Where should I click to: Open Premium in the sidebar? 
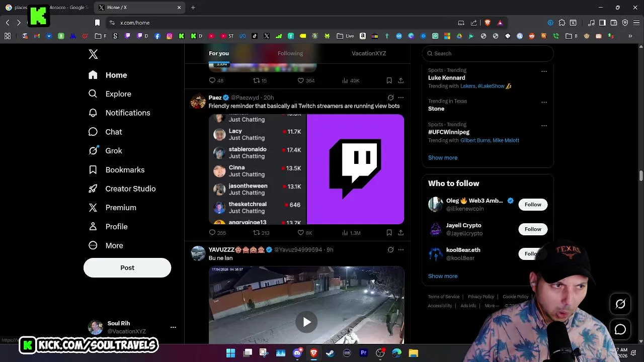pyautogui.click(x=112, y=208)
